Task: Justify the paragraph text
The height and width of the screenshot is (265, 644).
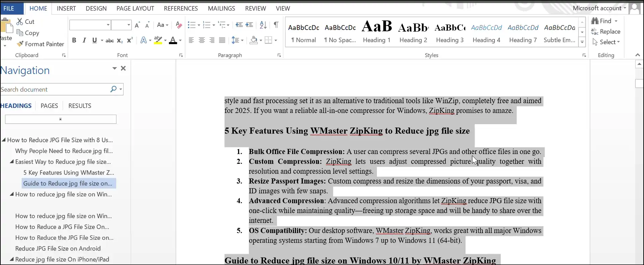Action: pyautogui.click(x=222, y=40)
